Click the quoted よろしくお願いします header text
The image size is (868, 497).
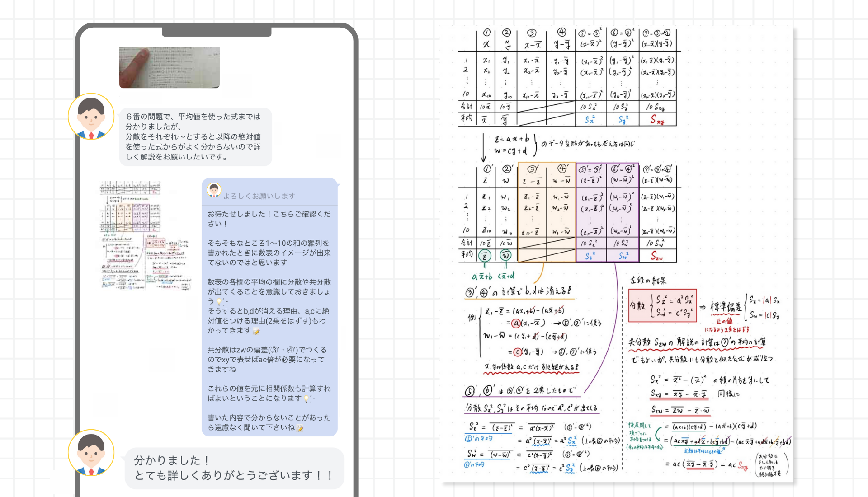(259, 196)
